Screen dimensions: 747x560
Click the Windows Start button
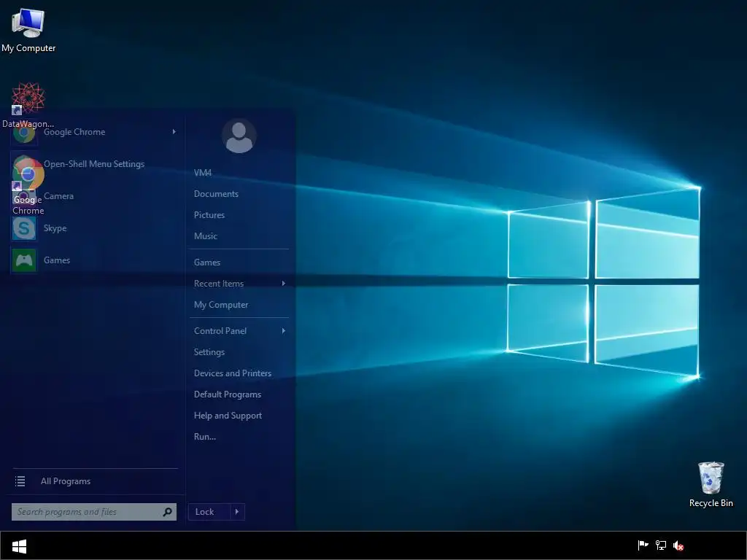(x=19, y=546)
